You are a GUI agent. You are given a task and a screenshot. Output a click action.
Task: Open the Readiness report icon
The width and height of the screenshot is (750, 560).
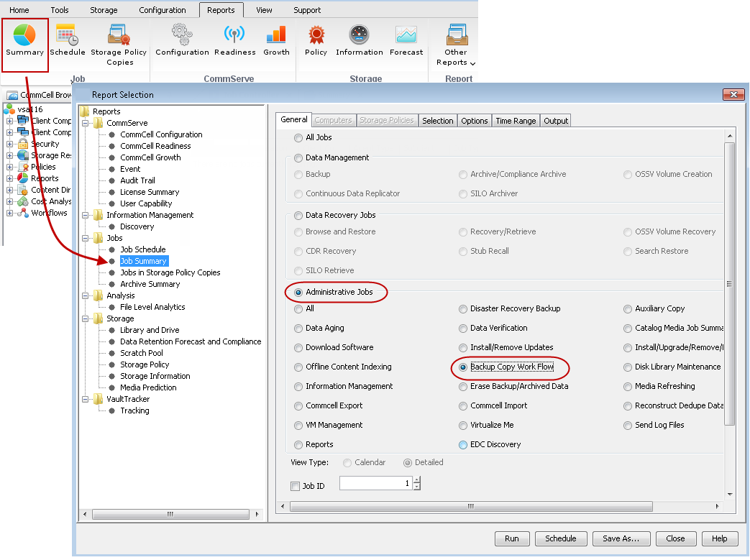pos(235,41)
